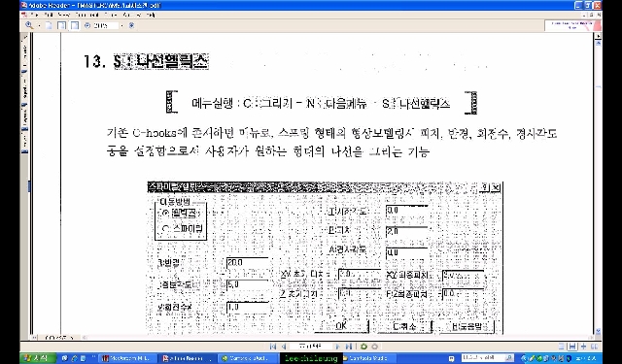The image size is (622, 364).
Task: Click the zoom in circle icon
Action: click(x=131, y=25)
